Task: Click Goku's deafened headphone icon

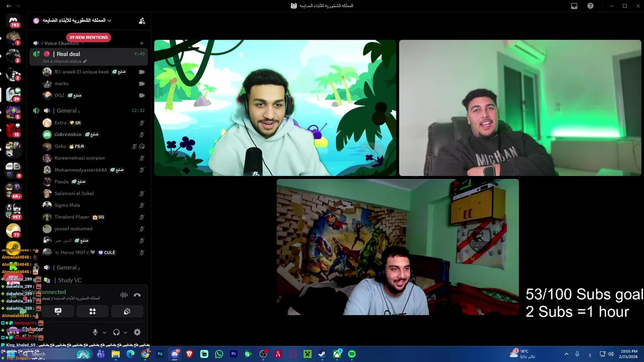Action: coord(142,146)
